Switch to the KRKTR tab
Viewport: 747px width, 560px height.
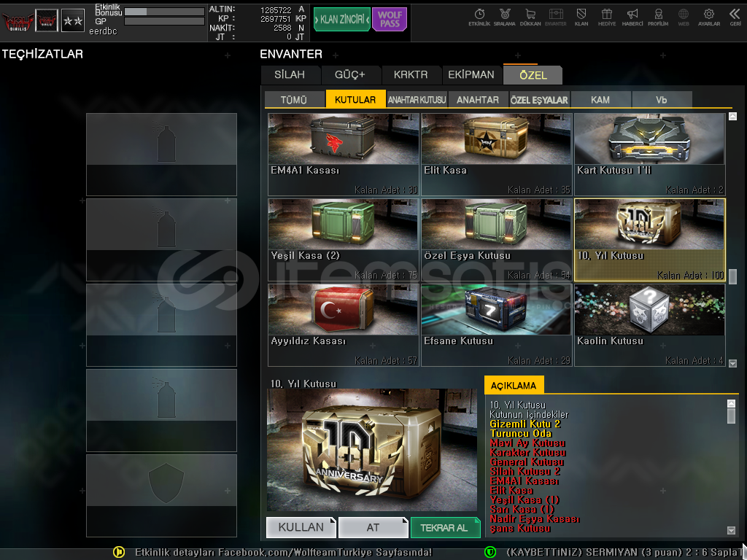point(411,75)
